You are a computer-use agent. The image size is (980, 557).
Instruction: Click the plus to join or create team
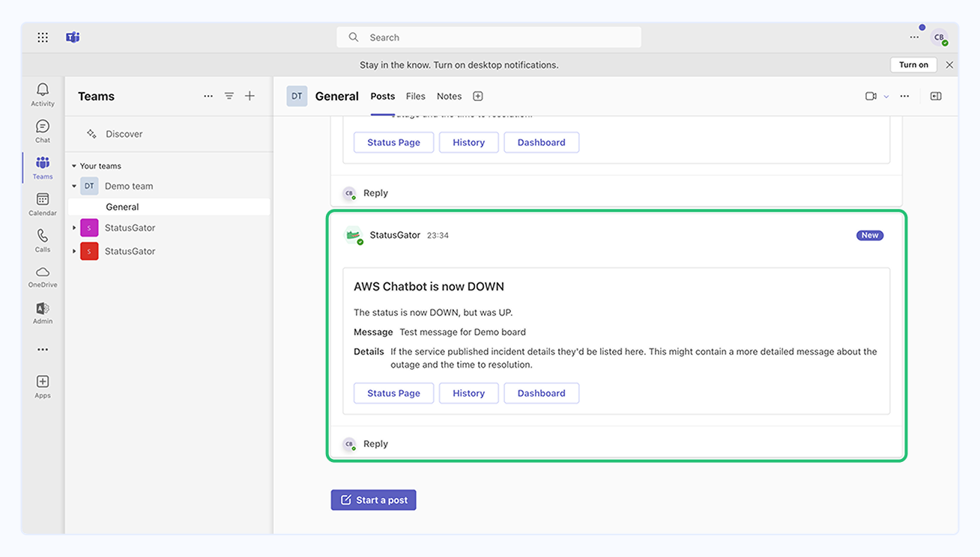pos(250,96)
